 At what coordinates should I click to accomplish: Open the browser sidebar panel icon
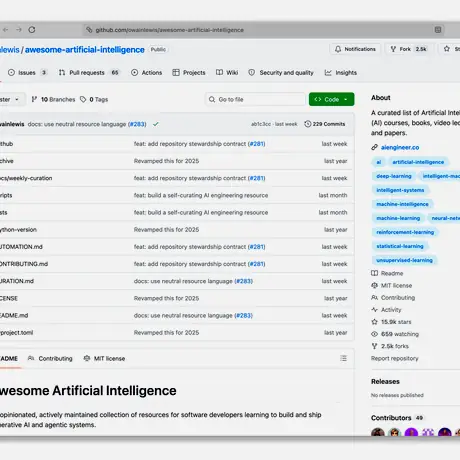point(438,30)
